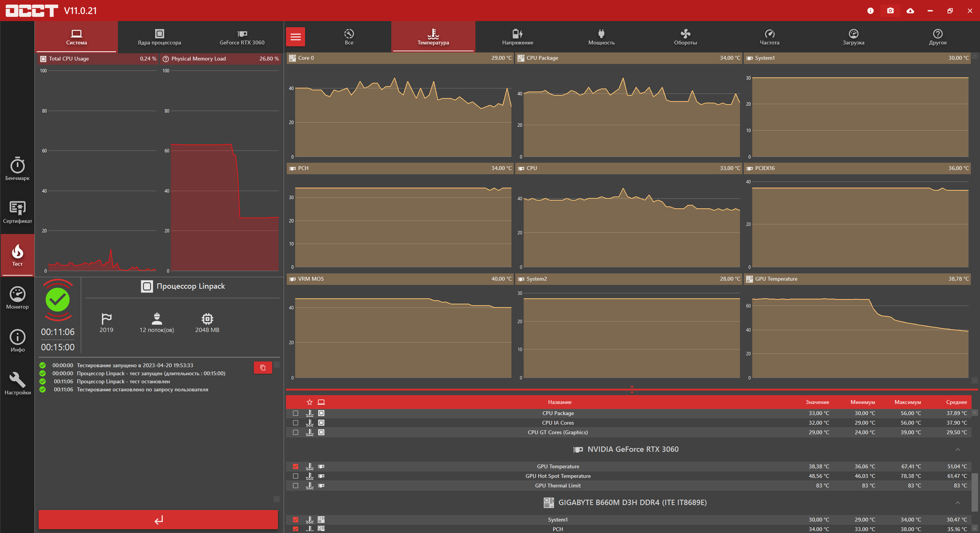Open the Benchmark section in sidebar
Viewport: 980px width, 533px height.
pyautogui.click(x=17, y=169)
